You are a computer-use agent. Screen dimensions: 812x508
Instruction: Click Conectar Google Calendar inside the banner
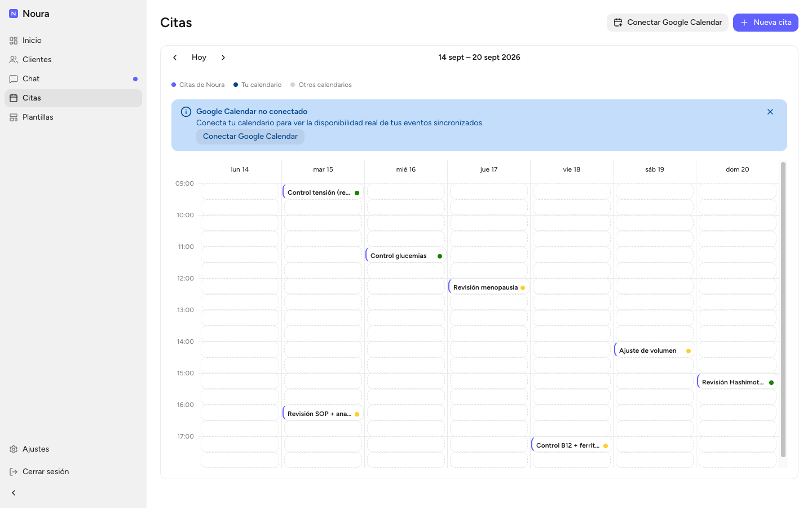tap(250, 137)
